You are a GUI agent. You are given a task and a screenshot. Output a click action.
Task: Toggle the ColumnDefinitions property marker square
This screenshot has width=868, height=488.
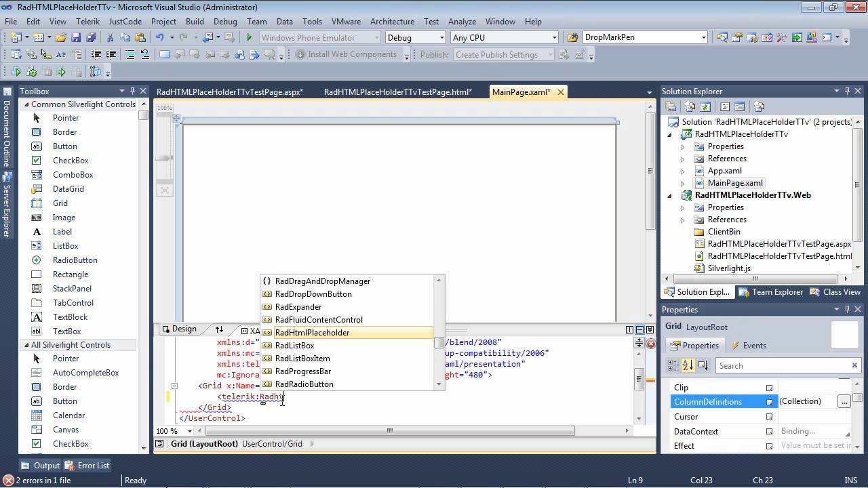[x=769, y=402]
